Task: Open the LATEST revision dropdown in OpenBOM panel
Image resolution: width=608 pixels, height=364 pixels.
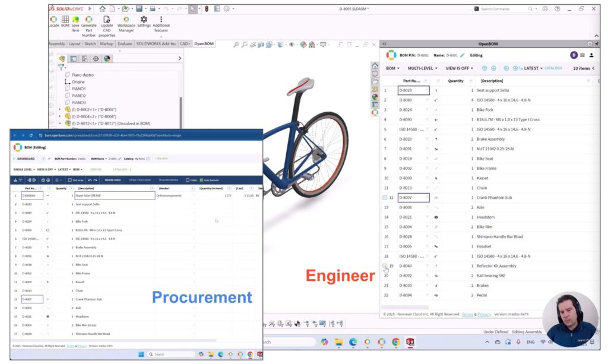Action: coord(533,68)
